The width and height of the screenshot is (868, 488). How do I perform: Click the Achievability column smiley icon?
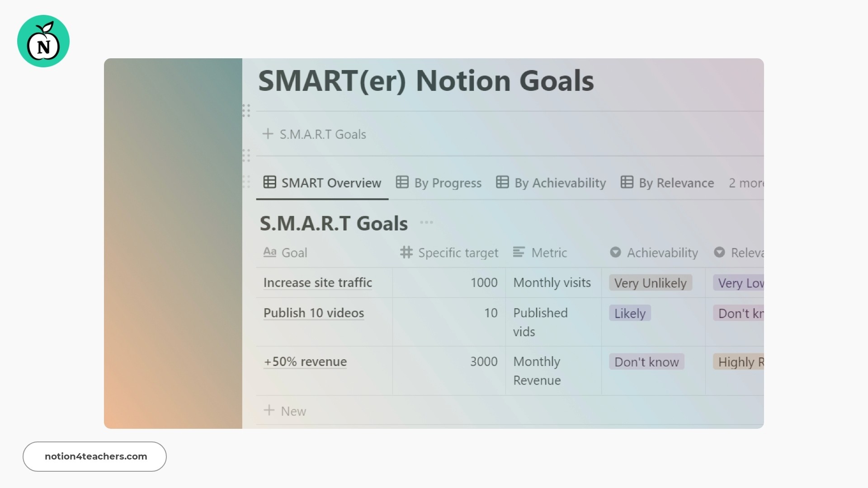(x=616, y=252)
